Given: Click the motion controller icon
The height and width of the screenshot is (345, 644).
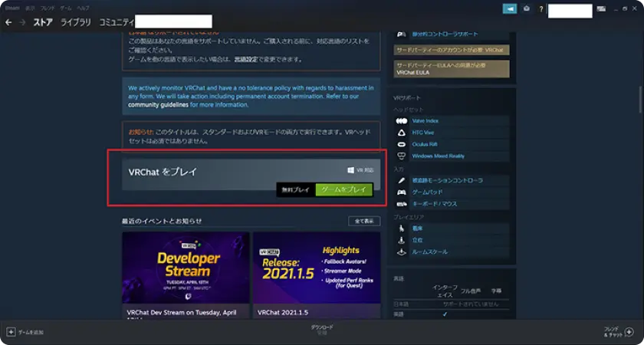Looking at the screenshot, I should 401,180.
